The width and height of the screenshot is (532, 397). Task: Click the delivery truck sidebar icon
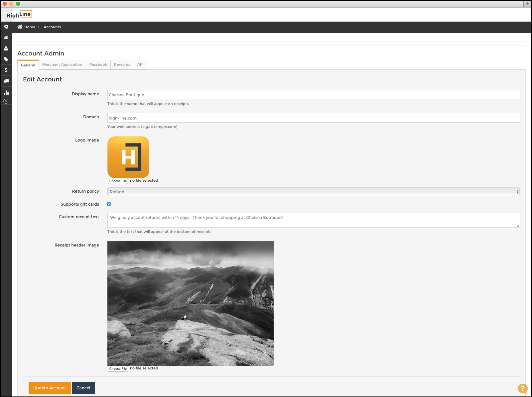click(6, 81)
